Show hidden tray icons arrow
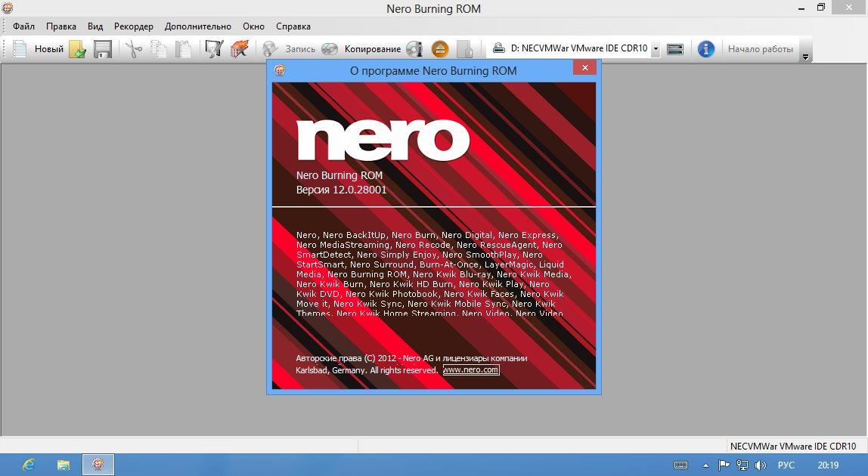This screenshot has width=868, height=476. (x=705, y=465)
